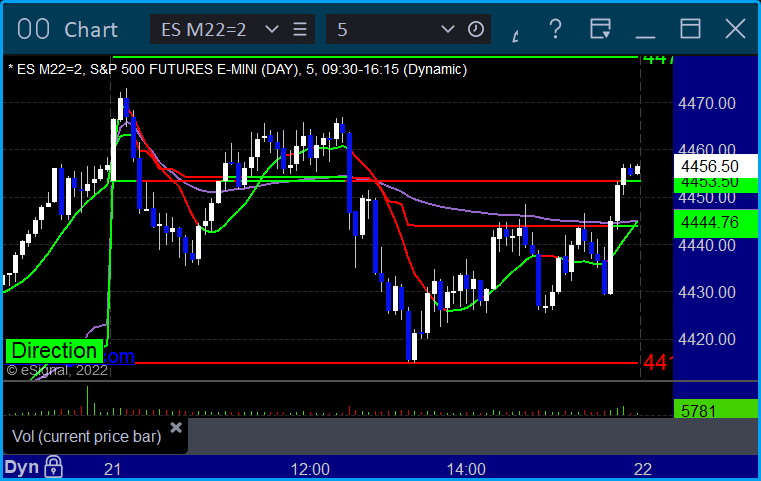Click the Direction link label
The height and width of the screenshot is (481, 761).
point(54,351)
